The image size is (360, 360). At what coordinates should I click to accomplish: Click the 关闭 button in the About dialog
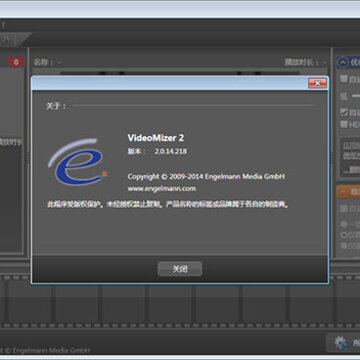pos(180,269)
